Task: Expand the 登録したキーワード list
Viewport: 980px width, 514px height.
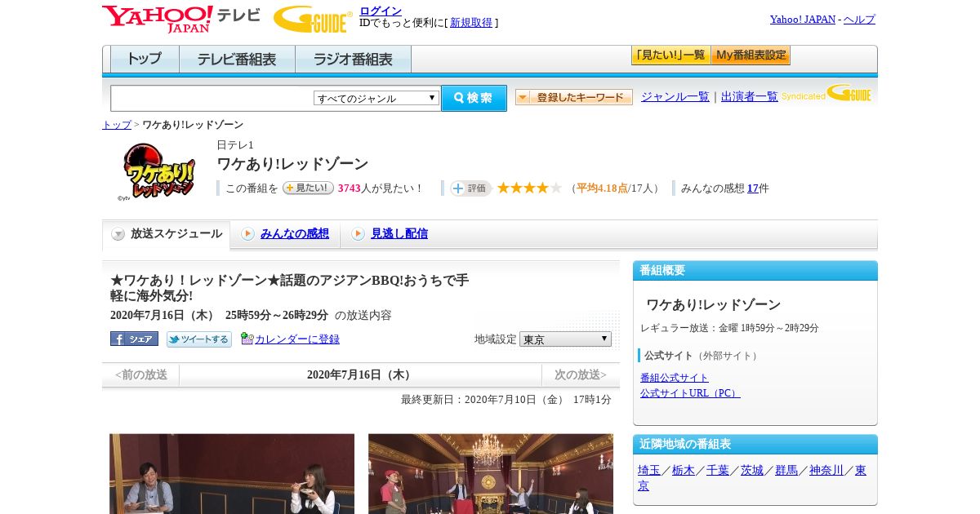Action: (574, 97)
